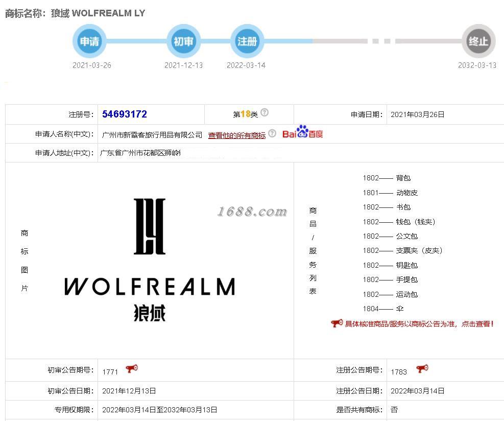This screenshot has width=504, height=421.
Task: Click goods item 1801 动物皮
Action: [390, 193]
